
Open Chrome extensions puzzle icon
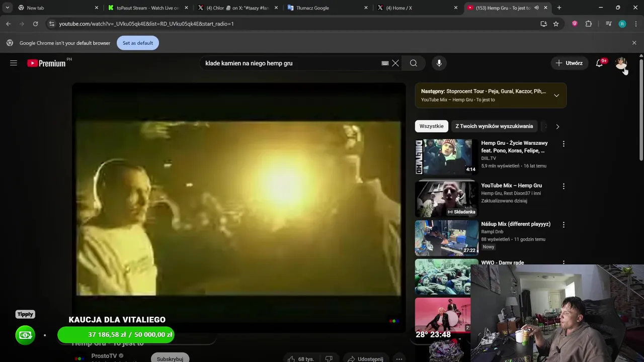(x=589, y=24)
